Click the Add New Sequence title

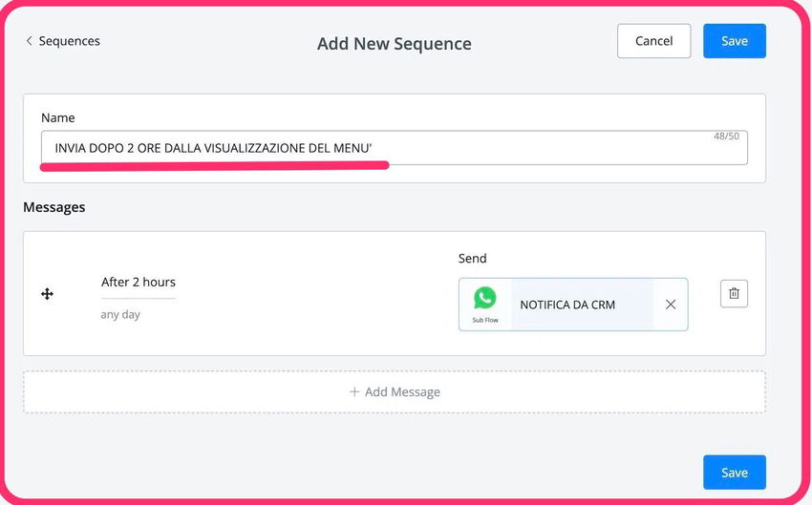(x=394, y=44)
